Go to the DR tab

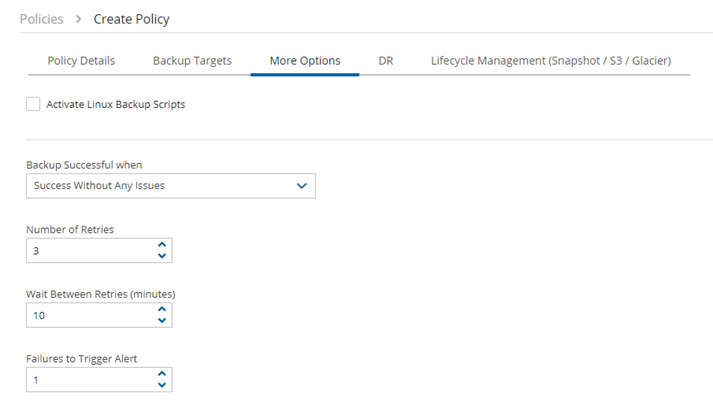pos(386,61)
